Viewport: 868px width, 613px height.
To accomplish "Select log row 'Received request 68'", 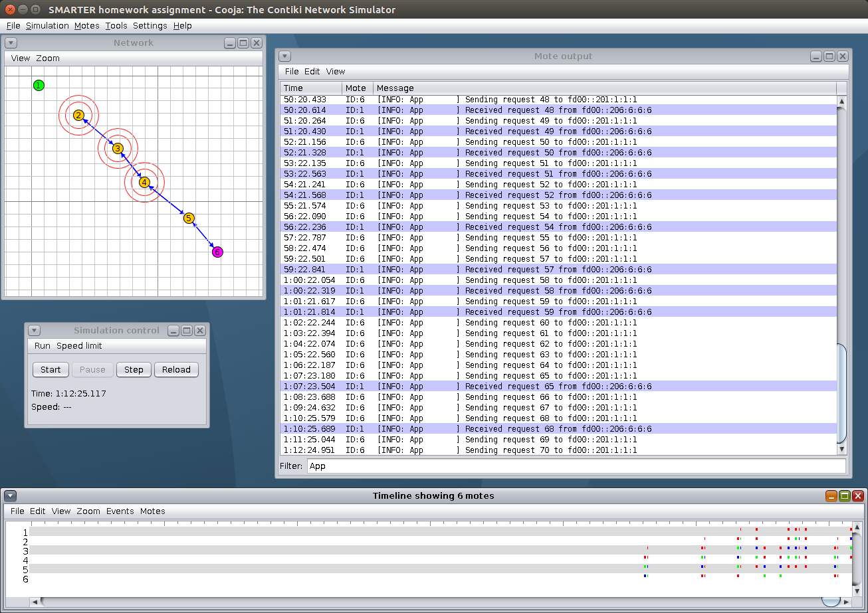I will click(558, 429).
